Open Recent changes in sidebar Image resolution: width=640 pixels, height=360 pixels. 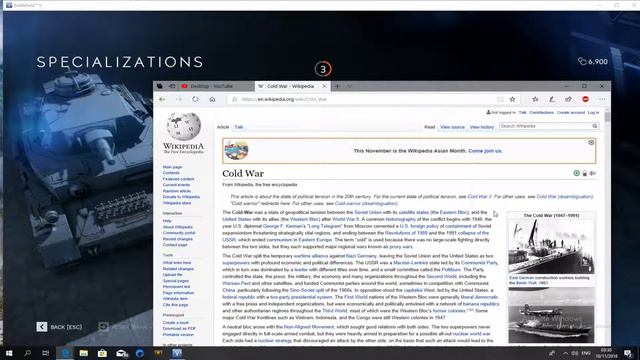(178, 239)
